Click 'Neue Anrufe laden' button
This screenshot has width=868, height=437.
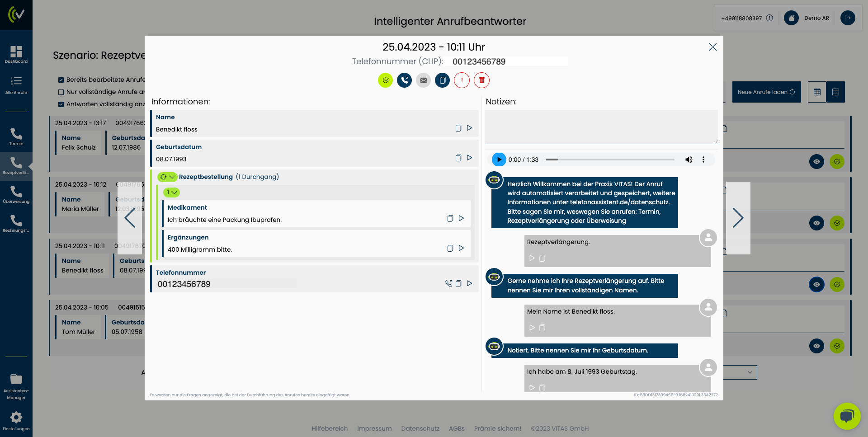(766, 92)
